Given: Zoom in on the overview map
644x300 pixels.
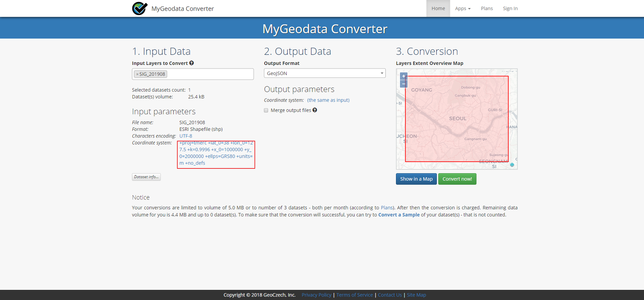Looking at the screenshot, I should tap(404, 76).
